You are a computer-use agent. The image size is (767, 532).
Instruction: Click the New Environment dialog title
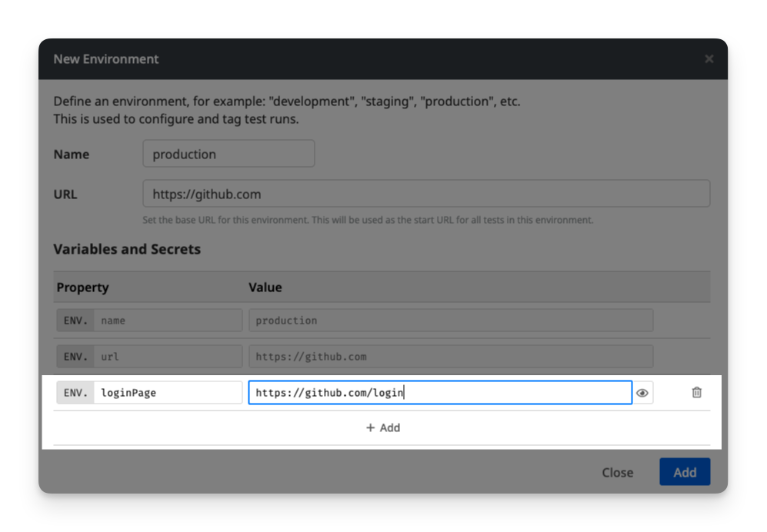[x=105, y=58]
